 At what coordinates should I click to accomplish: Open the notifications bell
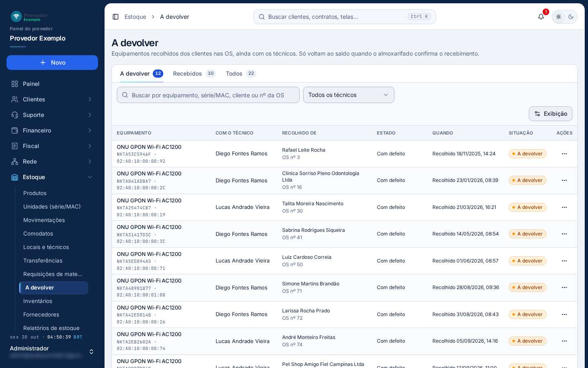pyautogui.click(x=541, y=17)
